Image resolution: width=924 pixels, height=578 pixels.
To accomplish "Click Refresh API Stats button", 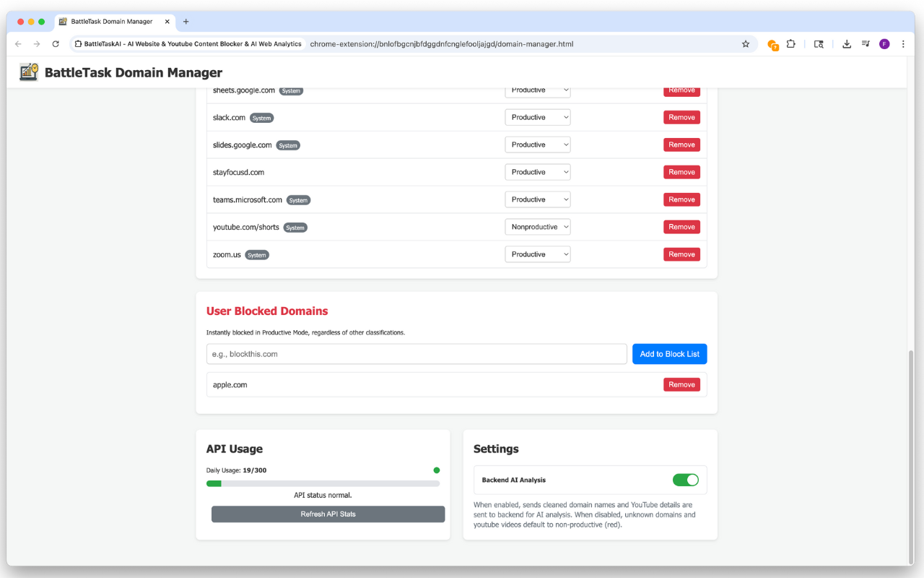I will [328, 514].
